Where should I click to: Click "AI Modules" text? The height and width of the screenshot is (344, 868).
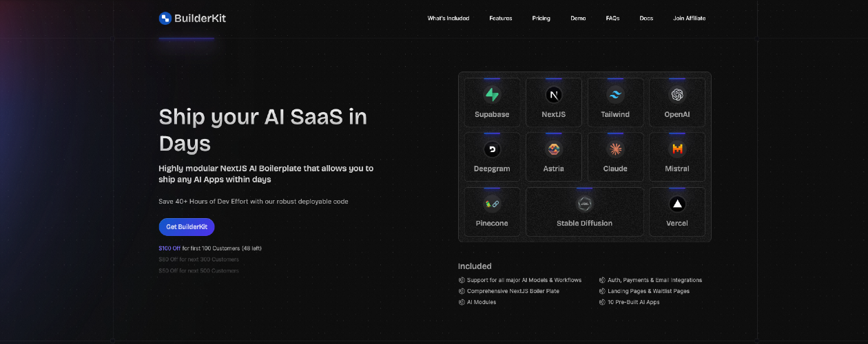point(482,302)
